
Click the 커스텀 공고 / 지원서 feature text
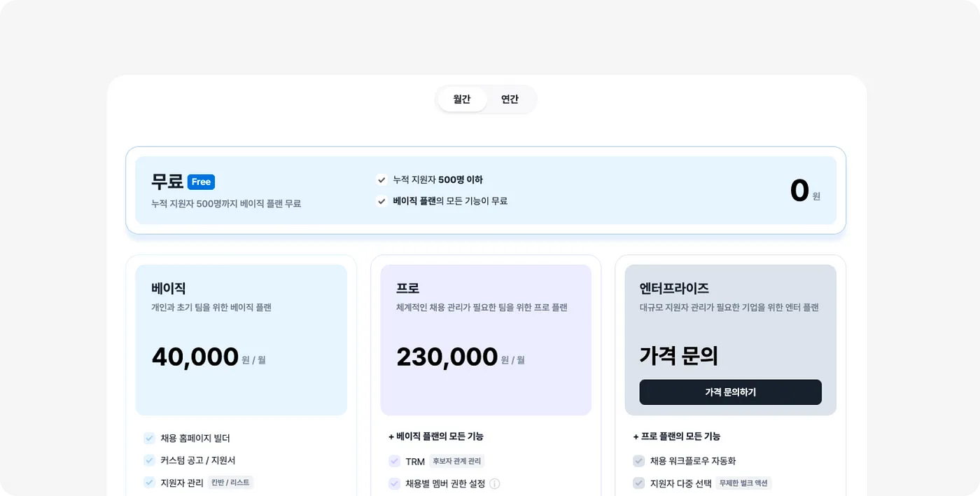[198, 460]
